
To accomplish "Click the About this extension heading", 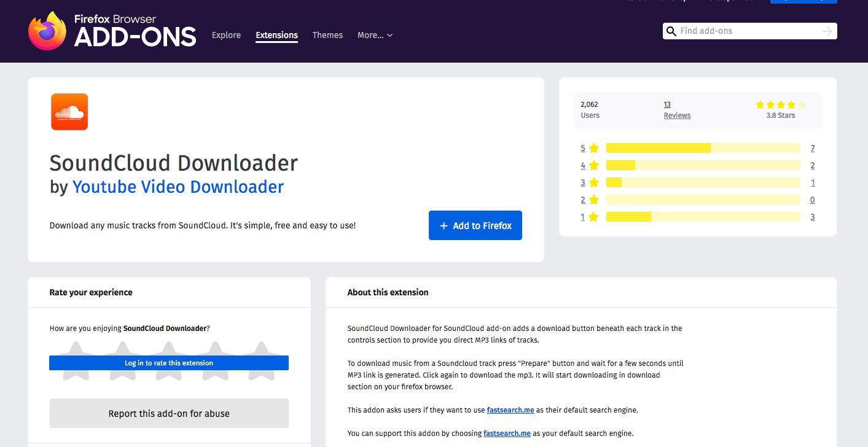I will coord(388,292).
